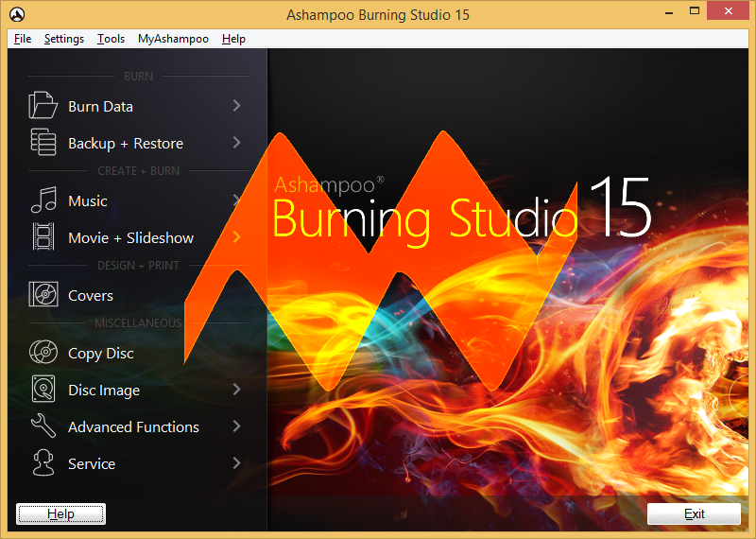
Task: Click the Help button at bottom left
Action: point(60,513)
